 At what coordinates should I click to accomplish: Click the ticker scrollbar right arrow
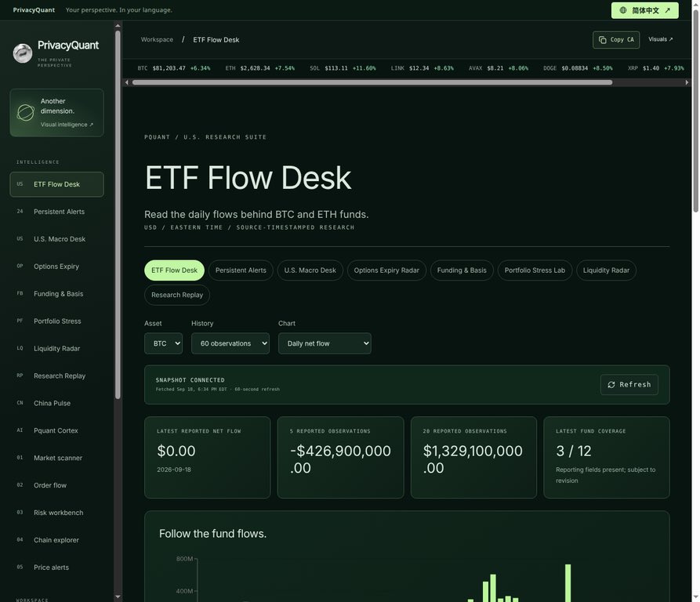687,82
